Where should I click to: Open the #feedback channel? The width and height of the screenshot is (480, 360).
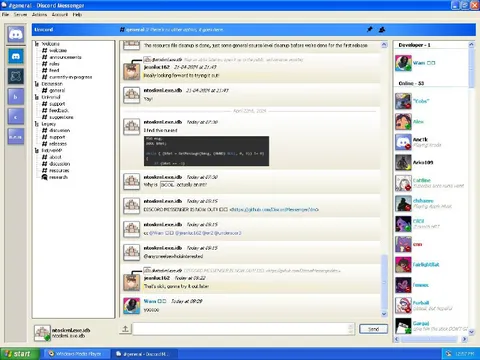[x=55, y=110]
